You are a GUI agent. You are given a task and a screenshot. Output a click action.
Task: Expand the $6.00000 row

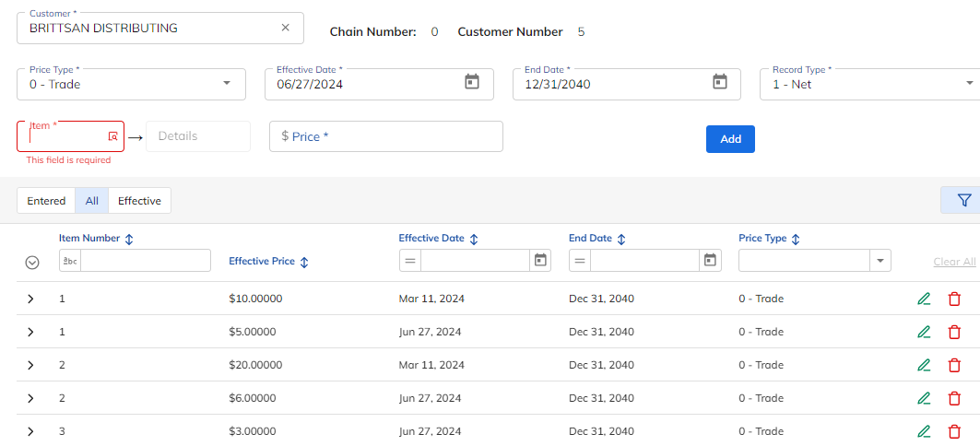pyautogui.click(x=30, y=398)
